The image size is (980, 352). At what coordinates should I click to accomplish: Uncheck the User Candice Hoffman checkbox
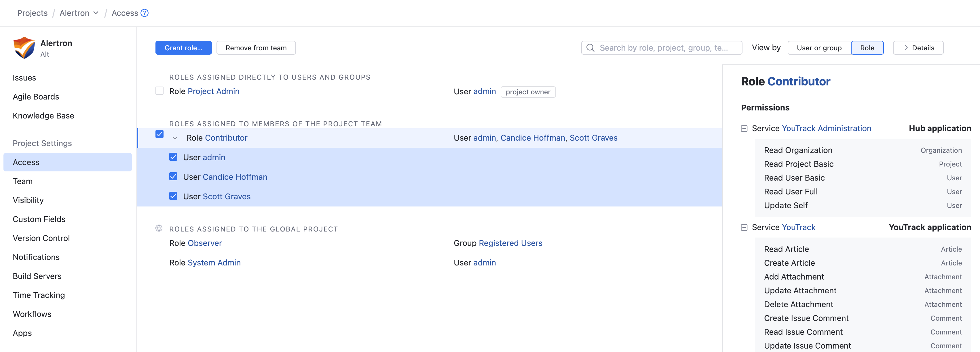tap(174, 176)
